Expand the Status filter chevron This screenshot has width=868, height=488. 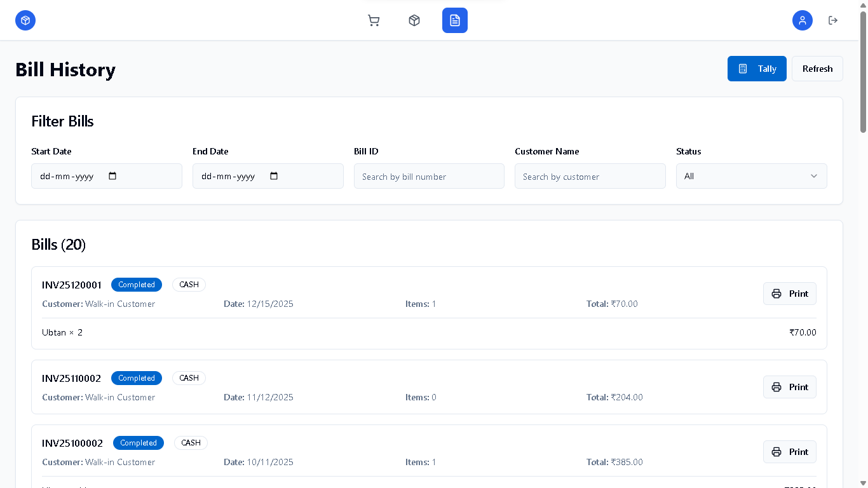[x=814, y=176]
